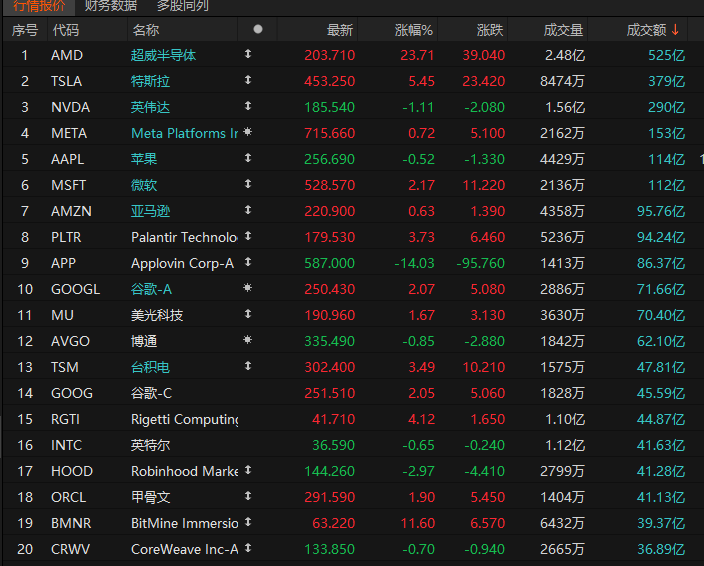Viewport: 704px width, 566px height.
Task: Click the star marker icon in GOOGL row
Action: click(x=247, y=289)
